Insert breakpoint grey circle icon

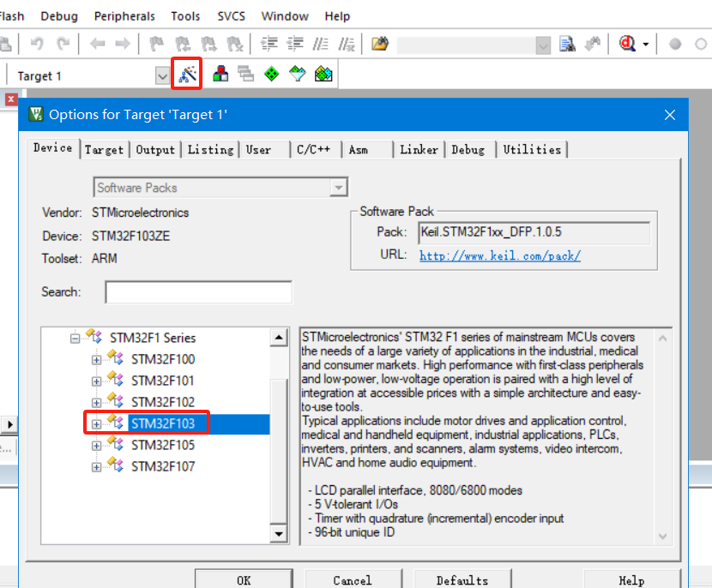click(x=675, y=44)
